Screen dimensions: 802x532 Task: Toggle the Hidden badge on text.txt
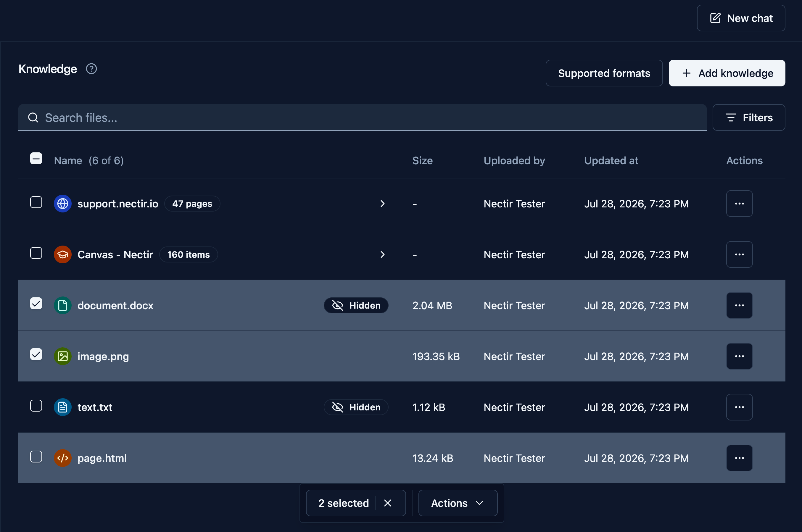(356, 407)
